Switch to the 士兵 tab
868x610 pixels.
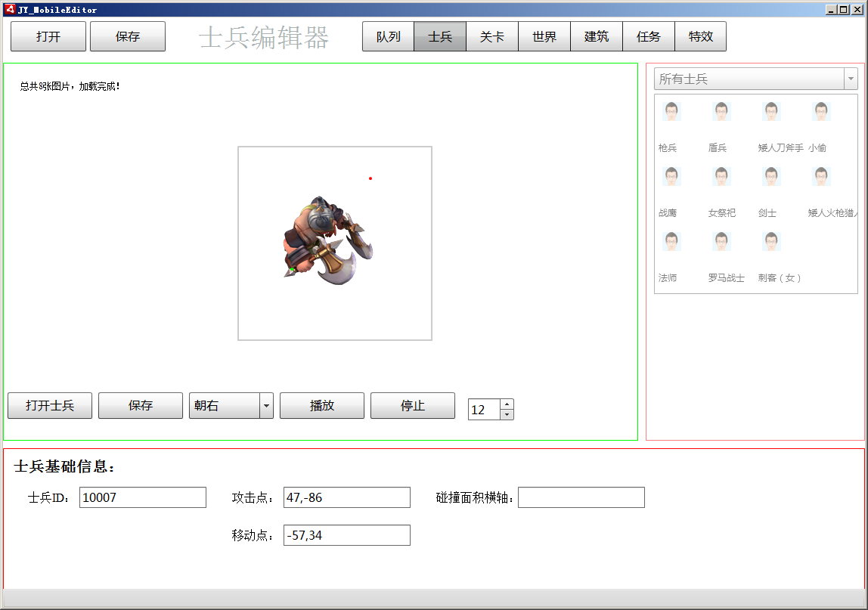point(440,36)
